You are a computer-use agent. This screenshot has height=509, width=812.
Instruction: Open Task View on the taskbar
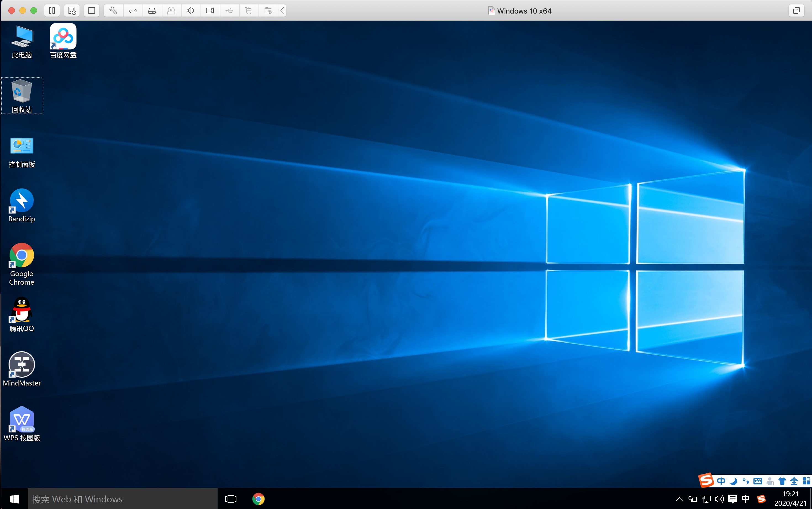tap(231, 499)
